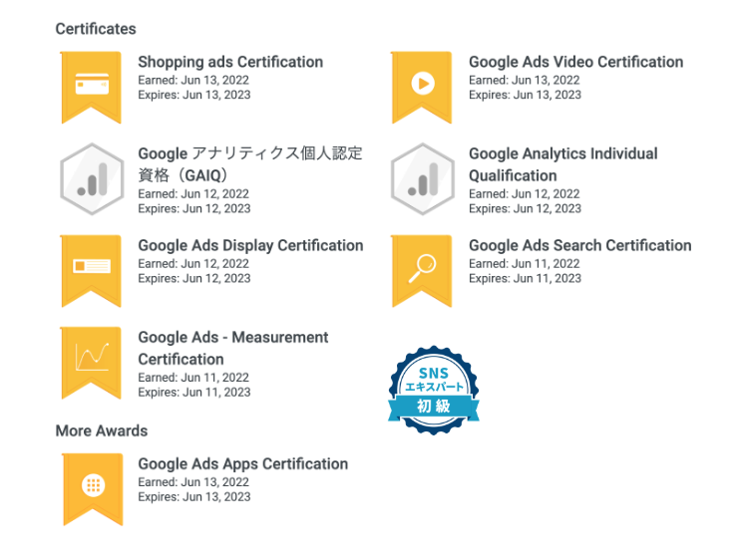Open Google アナリティクス個人認定資格 (GAIQ) title
The image size is (742, 560).
(x=250, y=164)
